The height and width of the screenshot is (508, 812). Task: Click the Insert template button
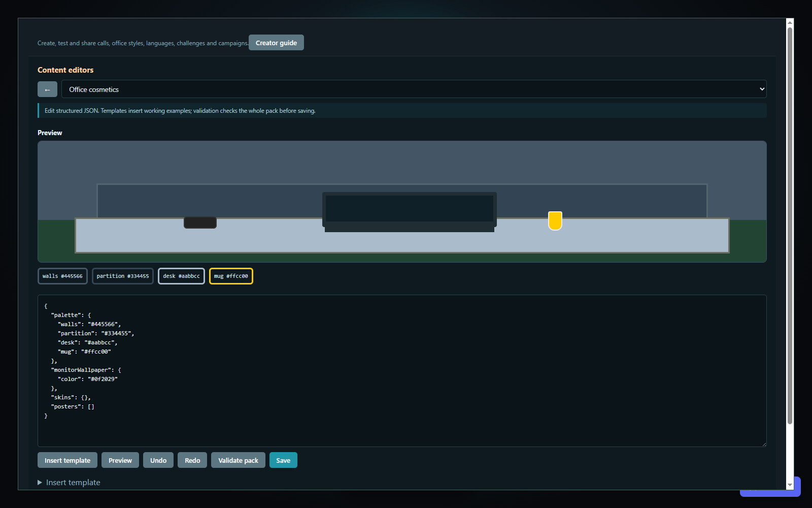67,460
